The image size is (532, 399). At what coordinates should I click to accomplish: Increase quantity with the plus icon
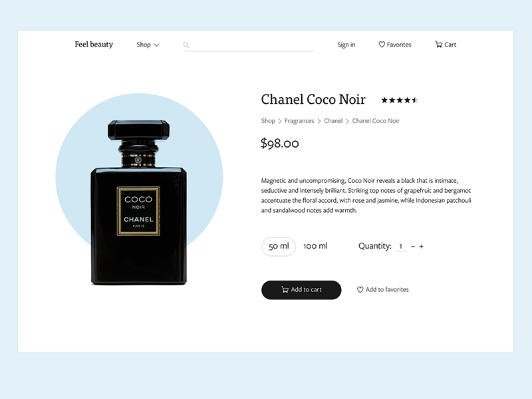tap(421, 246)
